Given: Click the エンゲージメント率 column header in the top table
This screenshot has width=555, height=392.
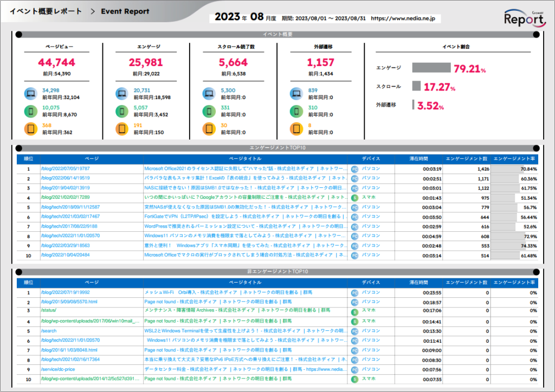Looking at the screenshot, I should click(x=515, y=159).
